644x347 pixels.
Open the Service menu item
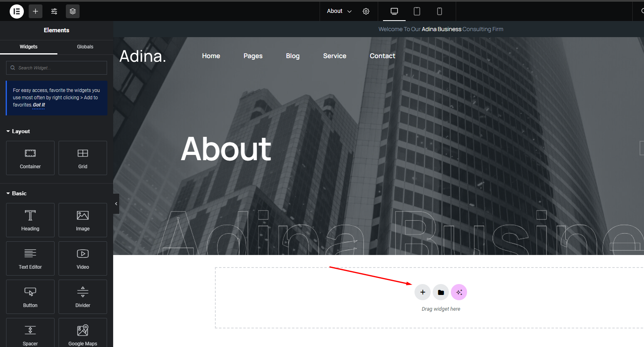[x=335, y=56]
